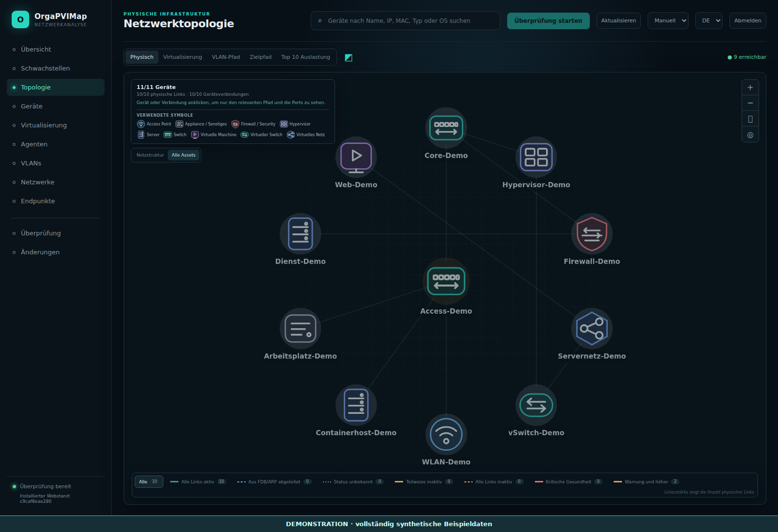Zoom out with the minus control

pos(750,103)
